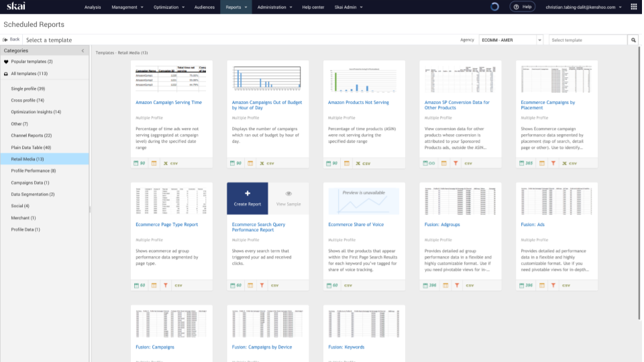The width and height of the screenshot is (644, 362).
Task: Click the Select template search field
Action: 588,40
